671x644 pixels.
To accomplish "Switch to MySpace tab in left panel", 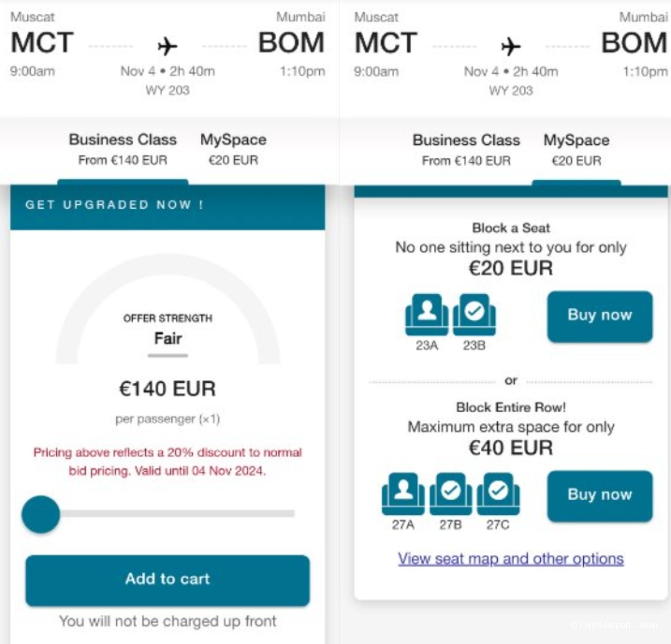I will pos(233,149).
